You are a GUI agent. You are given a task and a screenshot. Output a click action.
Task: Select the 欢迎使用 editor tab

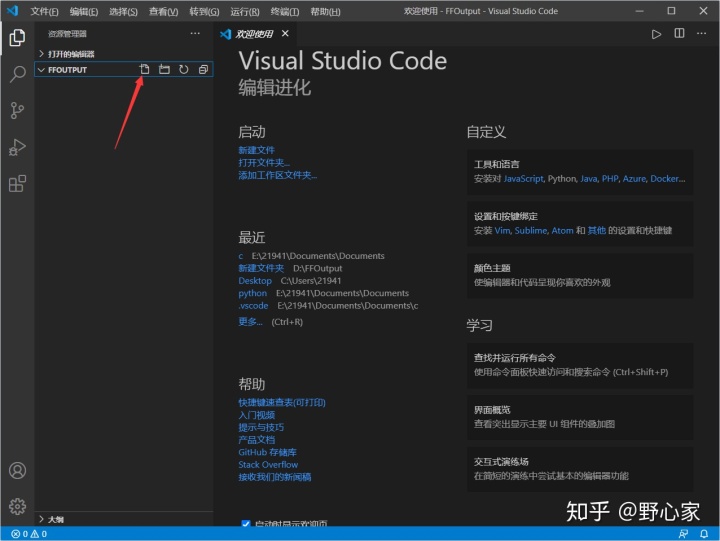click(x=255, y=34)
